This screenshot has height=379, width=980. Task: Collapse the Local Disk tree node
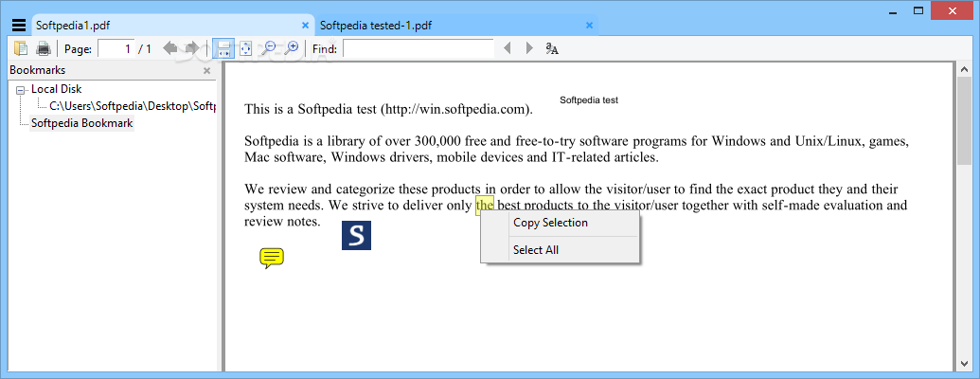[20, 90]
